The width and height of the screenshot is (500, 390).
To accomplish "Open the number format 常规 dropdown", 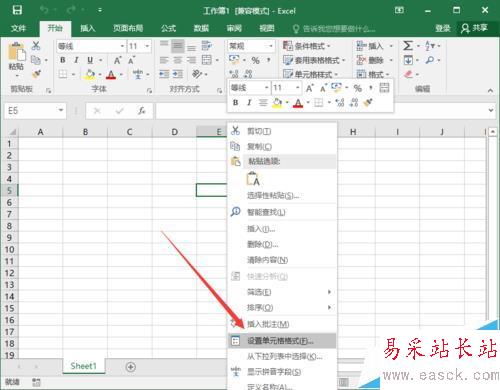I will pyautogui.click(x=271, y=46).
